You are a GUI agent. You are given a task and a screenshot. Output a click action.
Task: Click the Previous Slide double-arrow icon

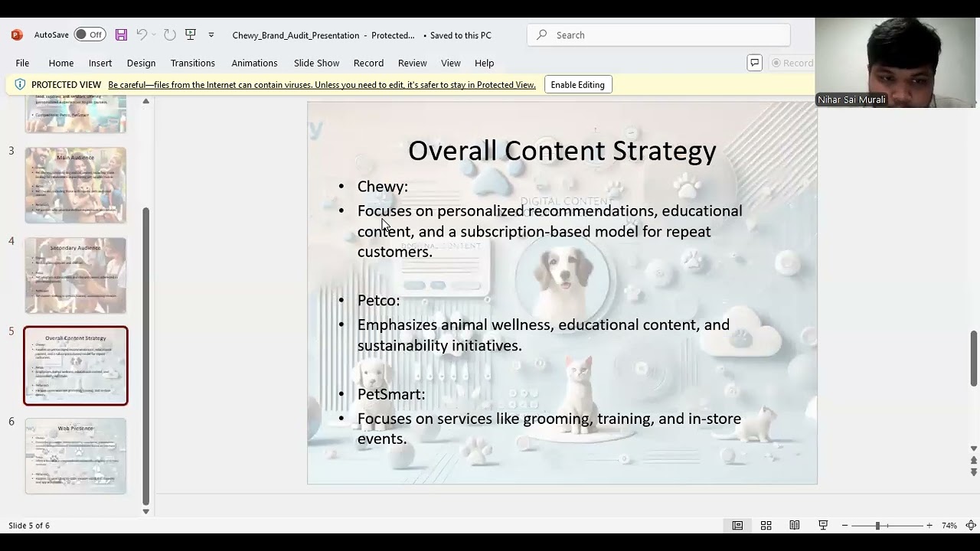[x=974, y=461]
